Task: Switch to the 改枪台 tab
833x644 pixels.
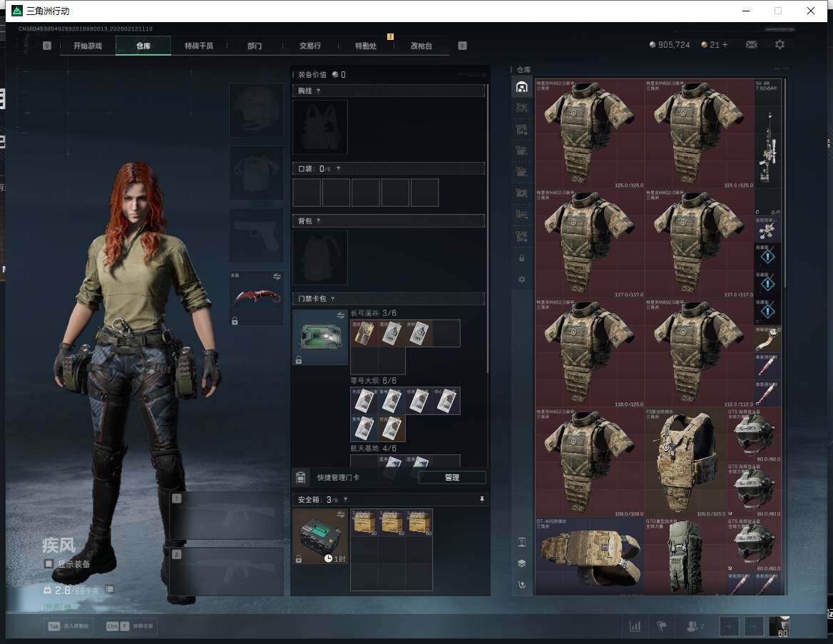Action: (x=421, y=46)
